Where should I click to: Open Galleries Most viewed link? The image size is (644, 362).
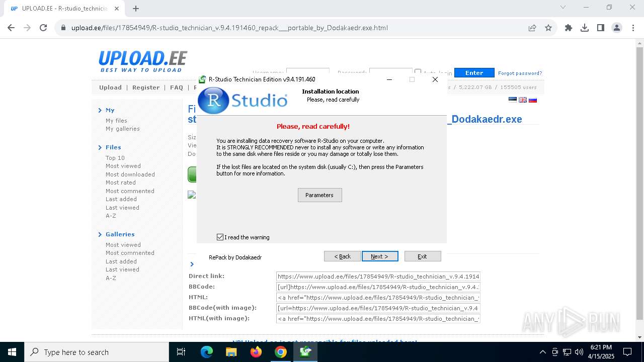pyautogui.click(x=123, y=245)
